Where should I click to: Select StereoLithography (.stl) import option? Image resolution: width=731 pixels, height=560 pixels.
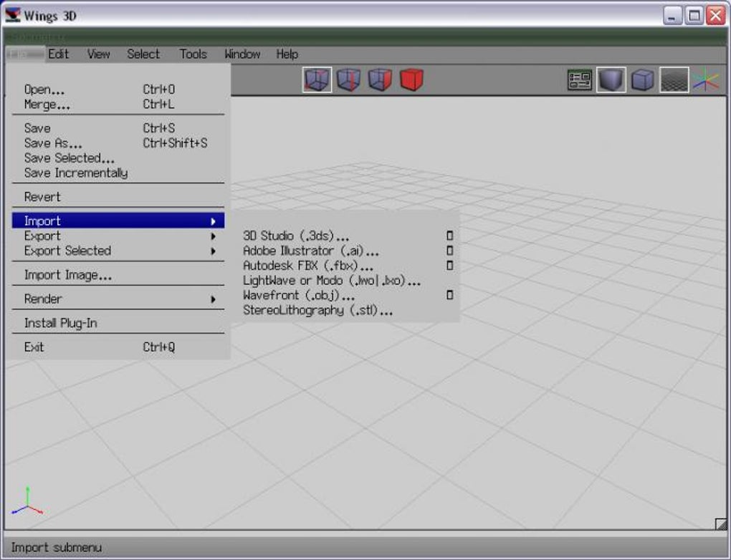pos(318,310)
